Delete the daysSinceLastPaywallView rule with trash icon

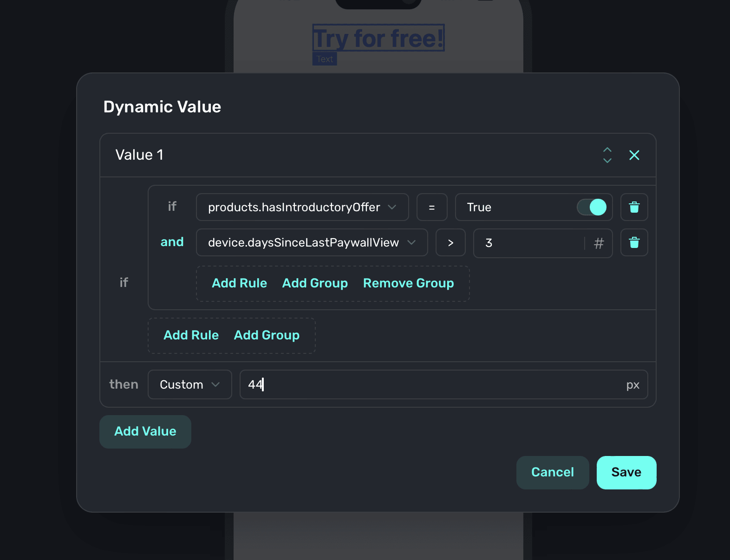point(634,242)
